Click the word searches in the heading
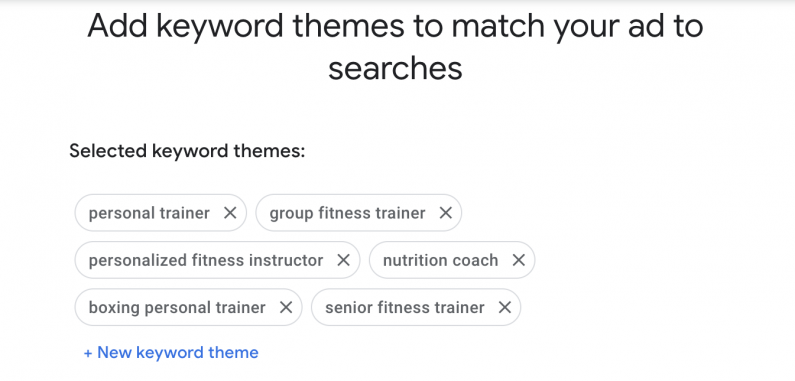795x381 pixels. click(x=395, y=68)
